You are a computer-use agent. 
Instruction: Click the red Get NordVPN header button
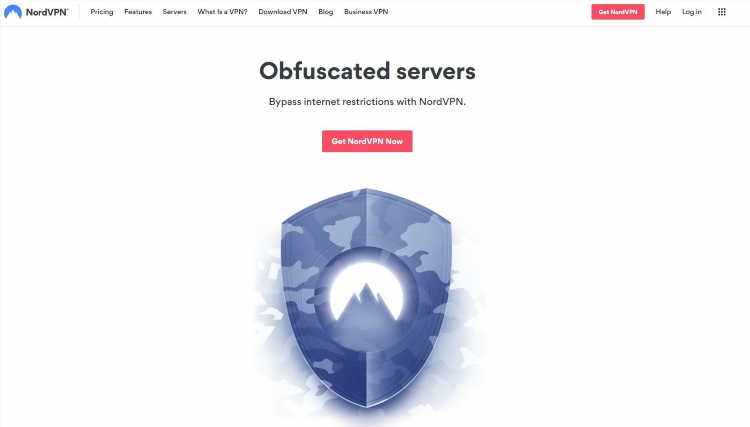pos(618,12)
